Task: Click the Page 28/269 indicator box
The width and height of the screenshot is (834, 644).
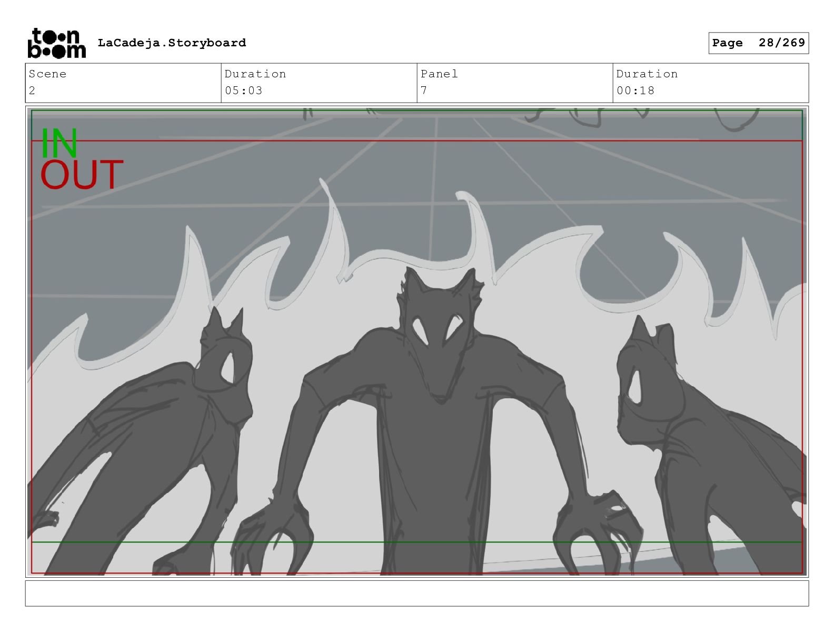Action: (758, 43)
